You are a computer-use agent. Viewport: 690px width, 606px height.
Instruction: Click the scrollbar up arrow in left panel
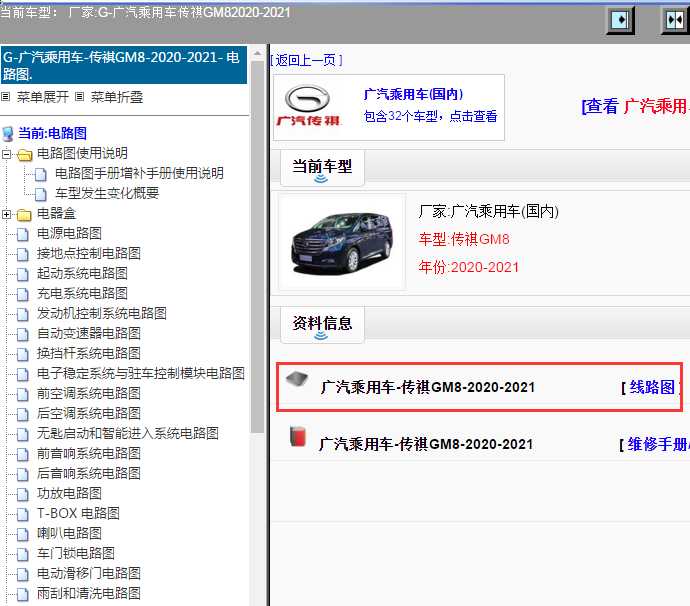click(x=257, y=54)
